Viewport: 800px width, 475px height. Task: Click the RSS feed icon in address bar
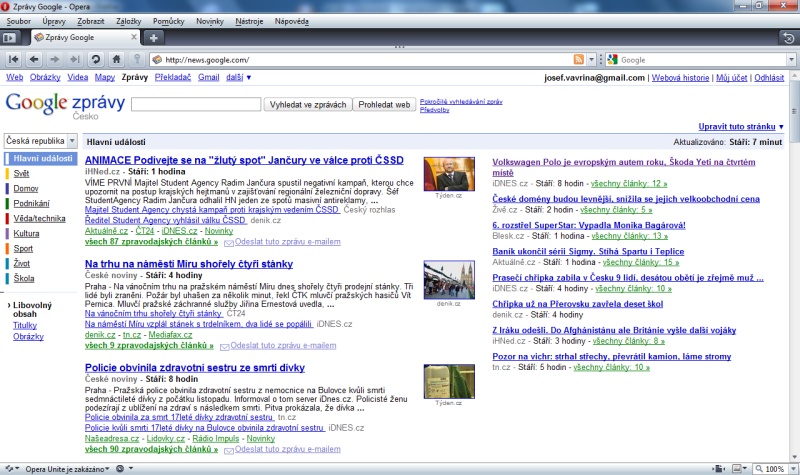pyautogui.click(x=579, y=60)
